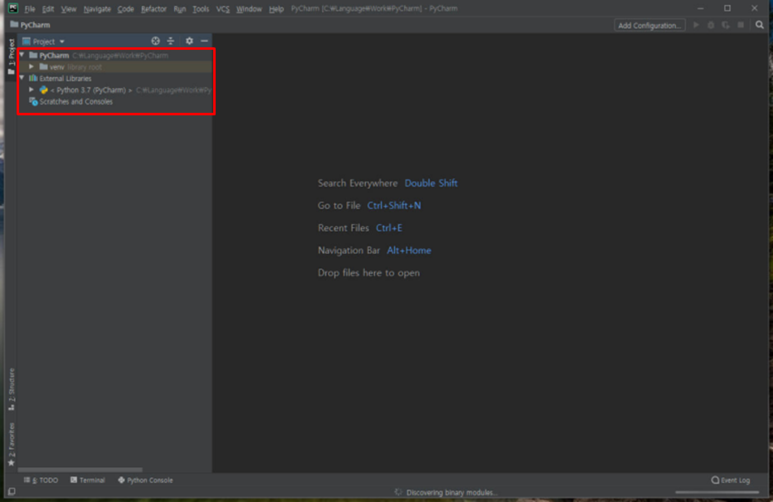
Task: Maximize the PyCharm window
Action: click(727, 8)
